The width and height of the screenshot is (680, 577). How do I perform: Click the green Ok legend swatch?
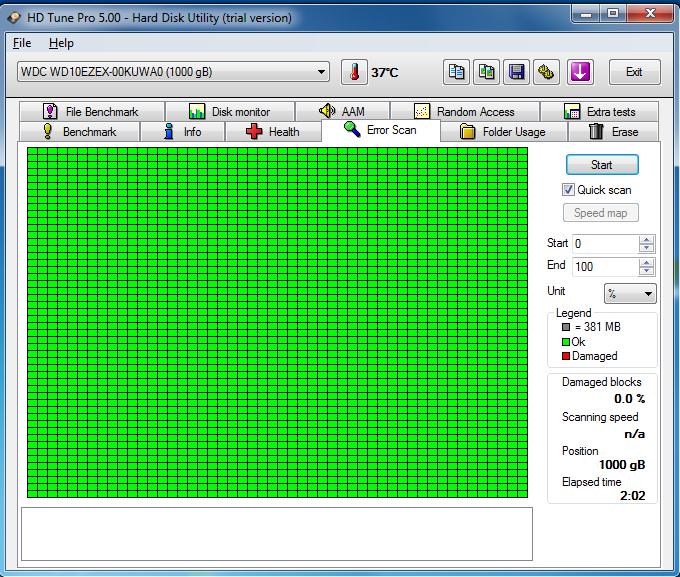click(x=566, y=342)
